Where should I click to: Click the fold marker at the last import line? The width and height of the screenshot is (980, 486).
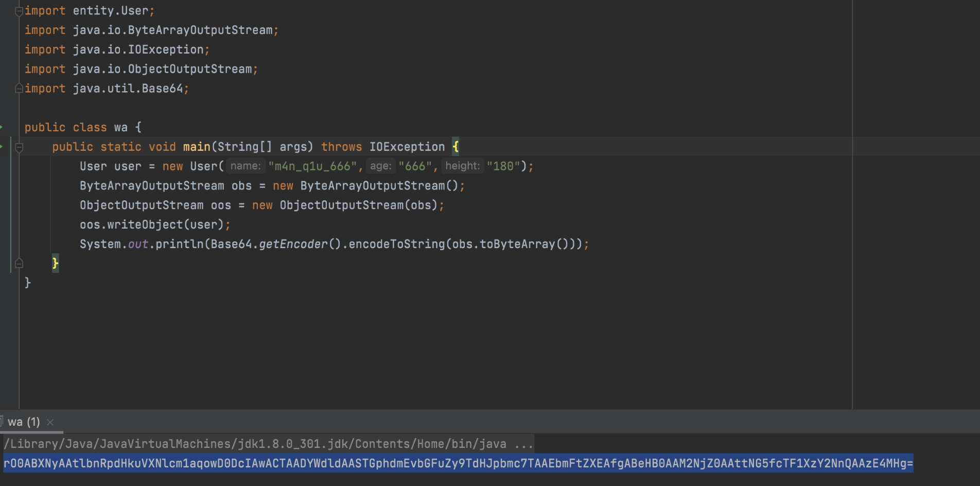(x=19, y=89)
